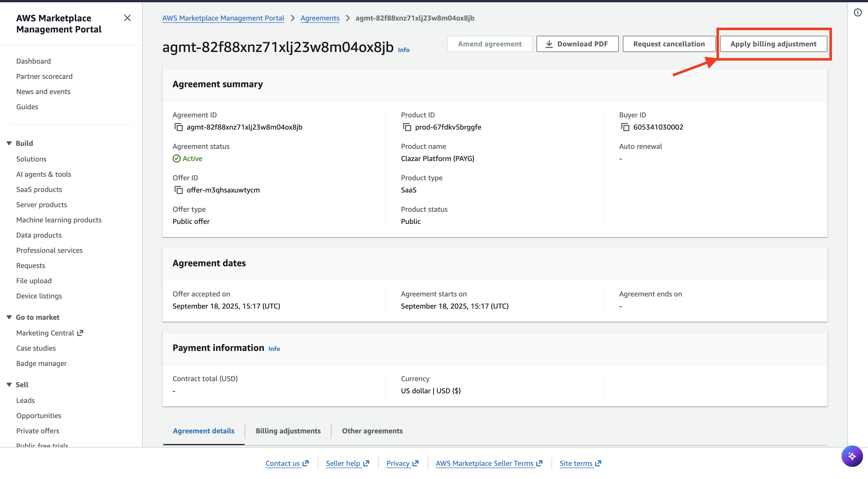Click the Public offer type value
This screenshot has height=479, width=868.
191,221
